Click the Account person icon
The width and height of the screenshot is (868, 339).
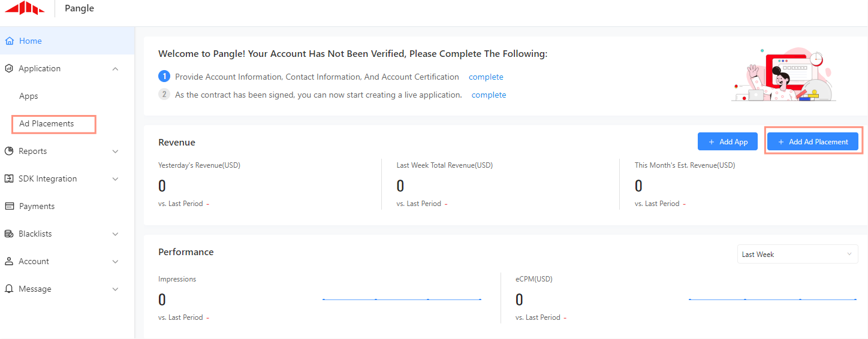(x=9, y=262)
